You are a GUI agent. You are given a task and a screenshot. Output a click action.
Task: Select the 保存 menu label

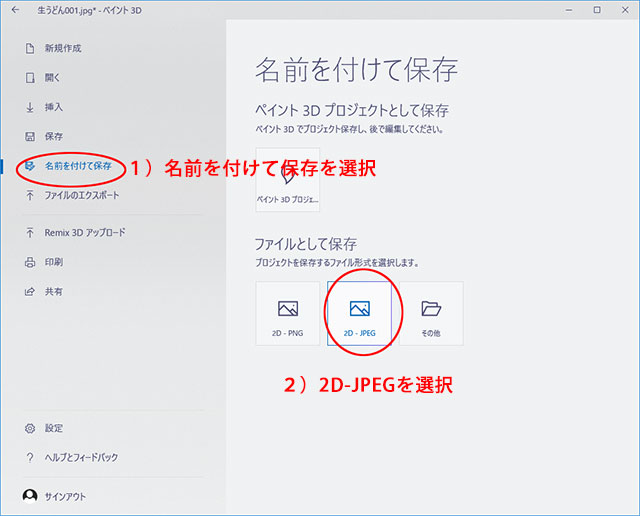coord(53,136)
